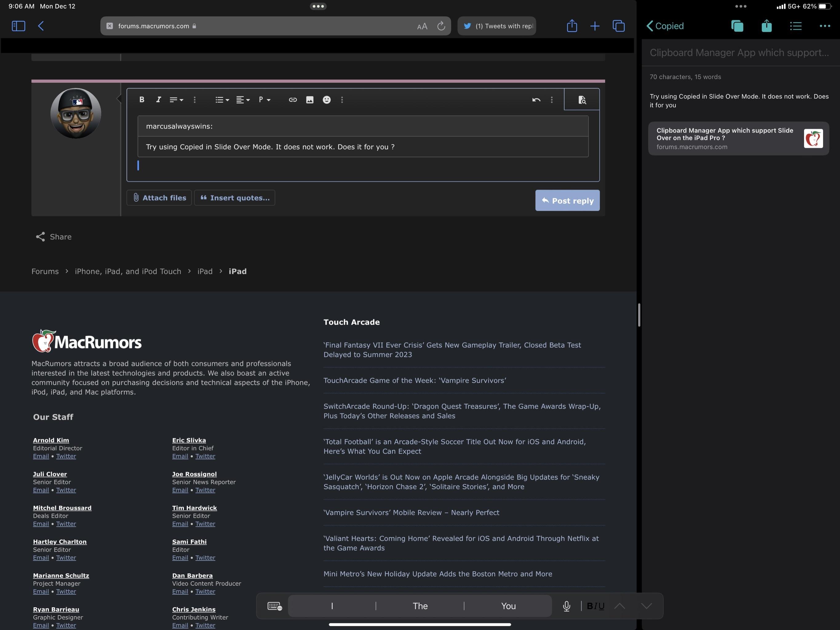Toggle editor preview mode icon

pyautogui.click(x=582, y=99)
